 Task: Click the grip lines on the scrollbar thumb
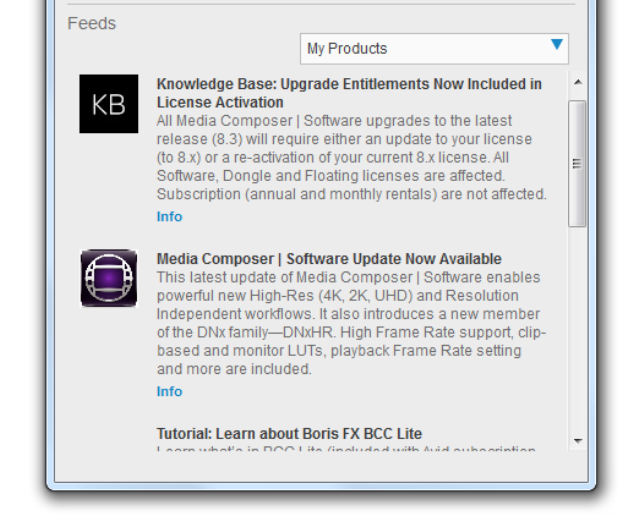pos(577,163)
